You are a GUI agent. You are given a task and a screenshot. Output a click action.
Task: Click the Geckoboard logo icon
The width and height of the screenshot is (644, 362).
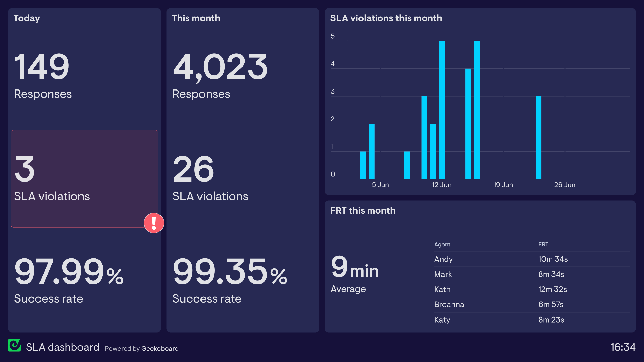(14, 345)
